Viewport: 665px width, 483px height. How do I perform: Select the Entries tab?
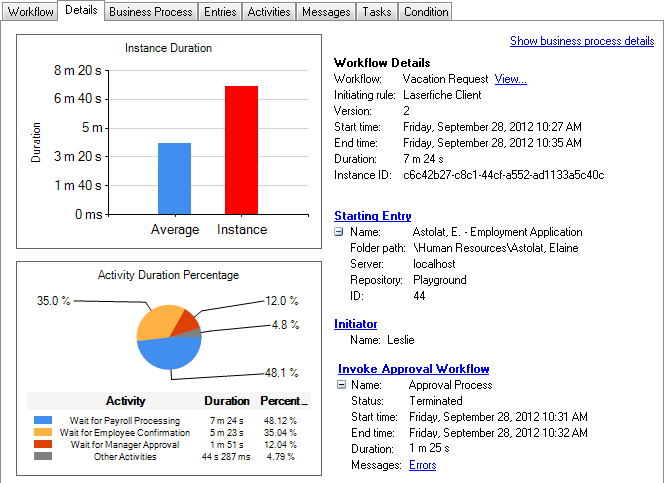point(220,12)
